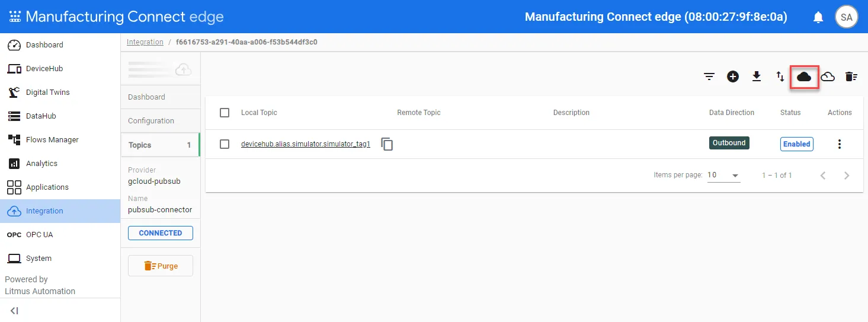Copy the simulator_tag1 topic name
The height and width of the screenshot is (322, 868).
coord(387,144)
